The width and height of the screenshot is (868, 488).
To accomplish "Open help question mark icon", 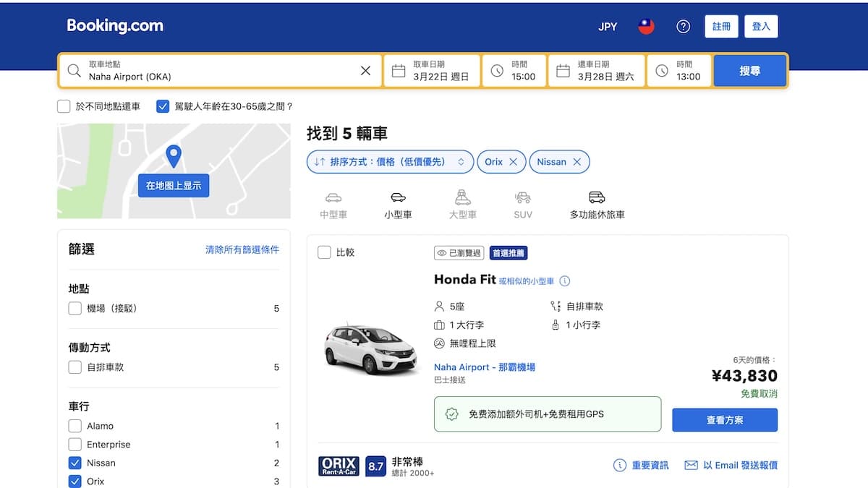I will click(683, 27).
